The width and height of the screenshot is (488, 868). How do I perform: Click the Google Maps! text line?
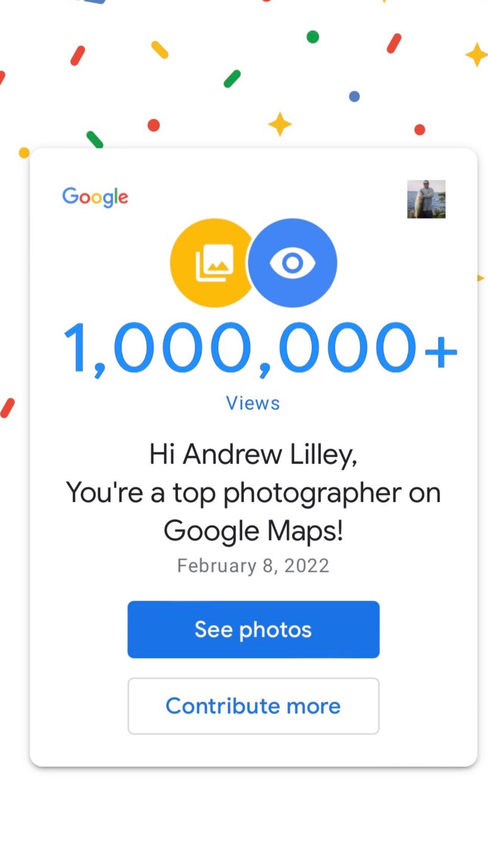[x=253, y=531]
